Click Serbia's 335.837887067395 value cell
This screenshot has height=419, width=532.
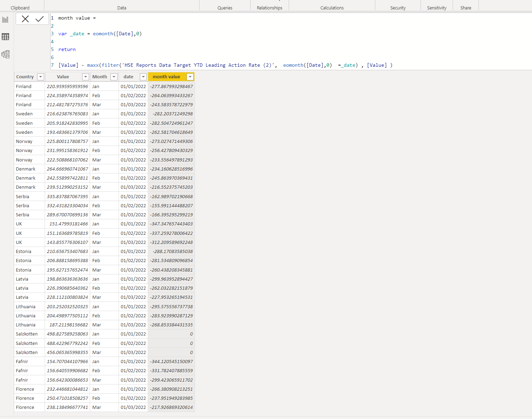(x=67, y=196)
